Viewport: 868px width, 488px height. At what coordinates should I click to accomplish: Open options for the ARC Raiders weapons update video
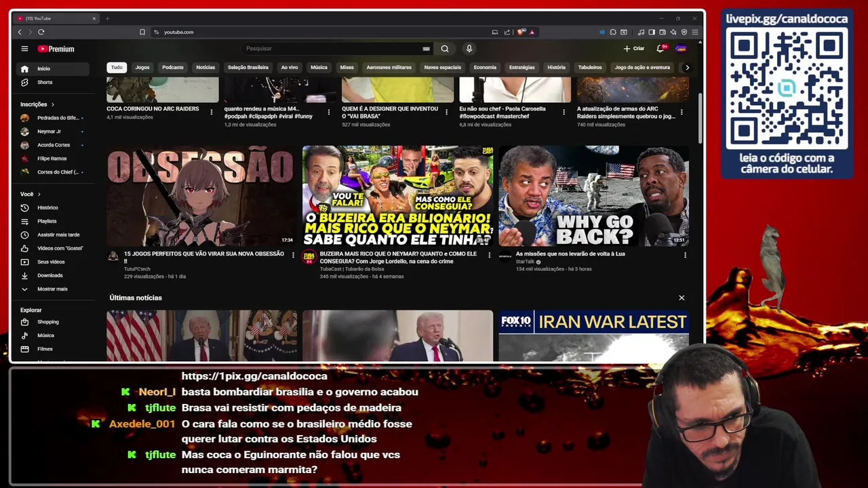point(682,112)
